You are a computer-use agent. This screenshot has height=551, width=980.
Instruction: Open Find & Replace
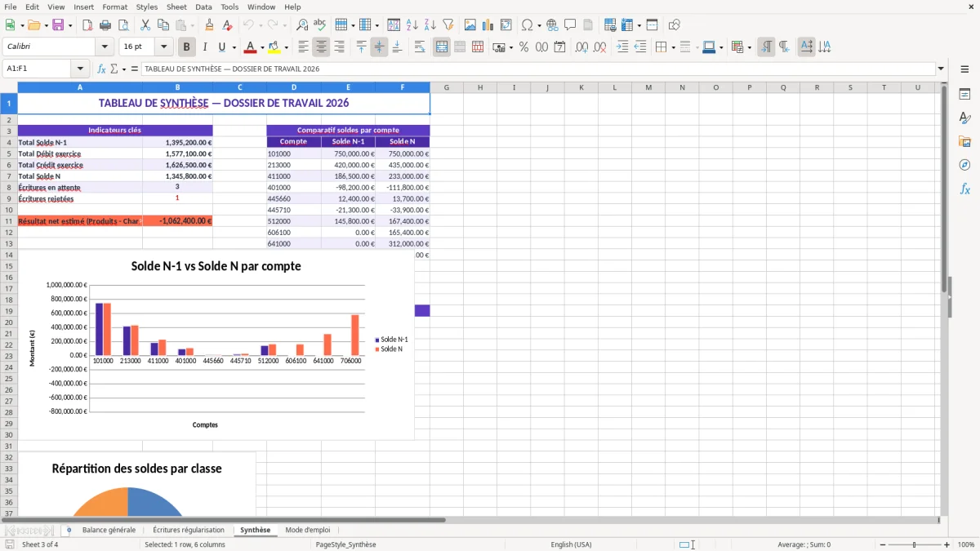[302, 25]
